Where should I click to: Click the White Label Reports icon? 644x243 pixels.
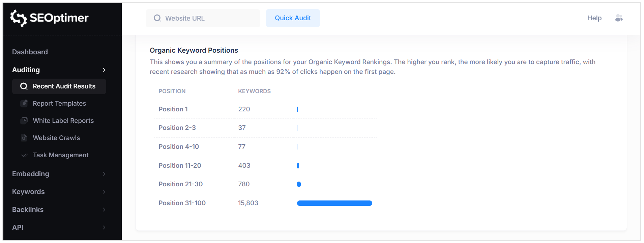(24, 120)
